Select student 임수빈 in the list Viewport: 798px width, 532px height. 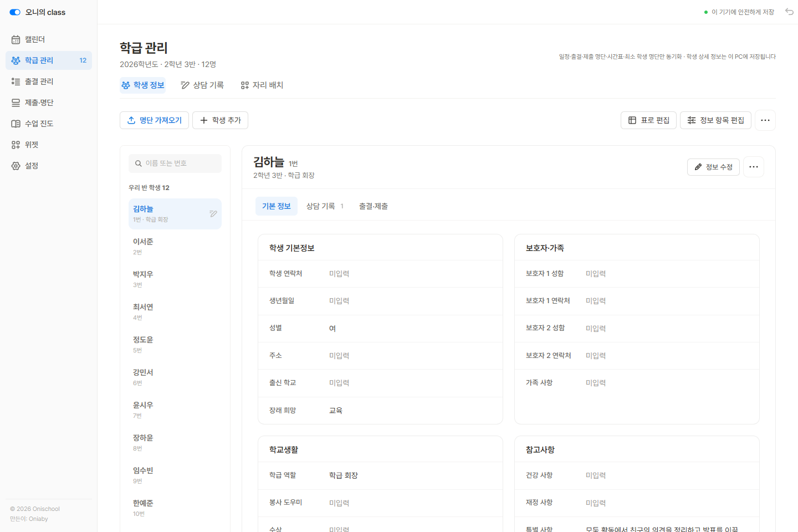(175, 475)
